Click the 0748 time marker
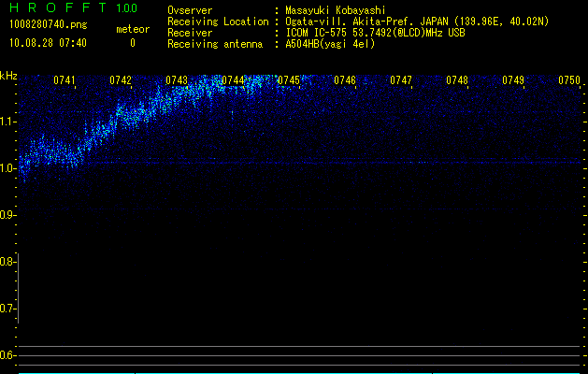Viewport: 588px width, 374px height. (x=457, y=80)
